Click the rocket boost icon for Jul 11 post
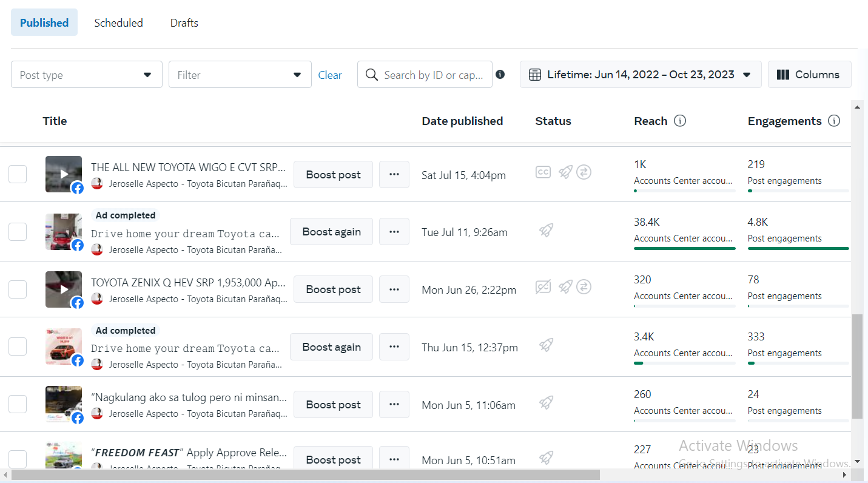The width and height of the screenshot is (868, 483). tap(546, 231)
